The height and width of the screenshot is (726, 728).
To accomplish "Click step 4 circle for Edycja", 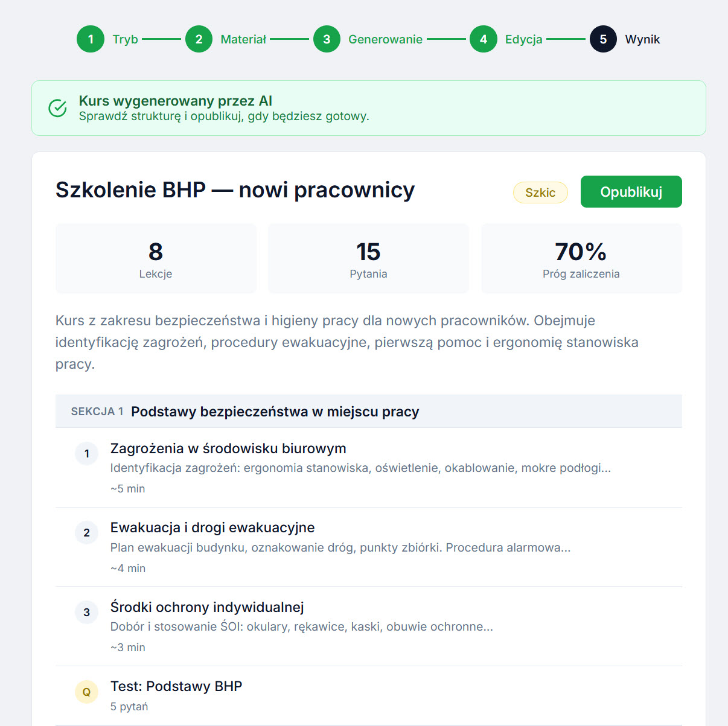I will (x=483, y=39).
